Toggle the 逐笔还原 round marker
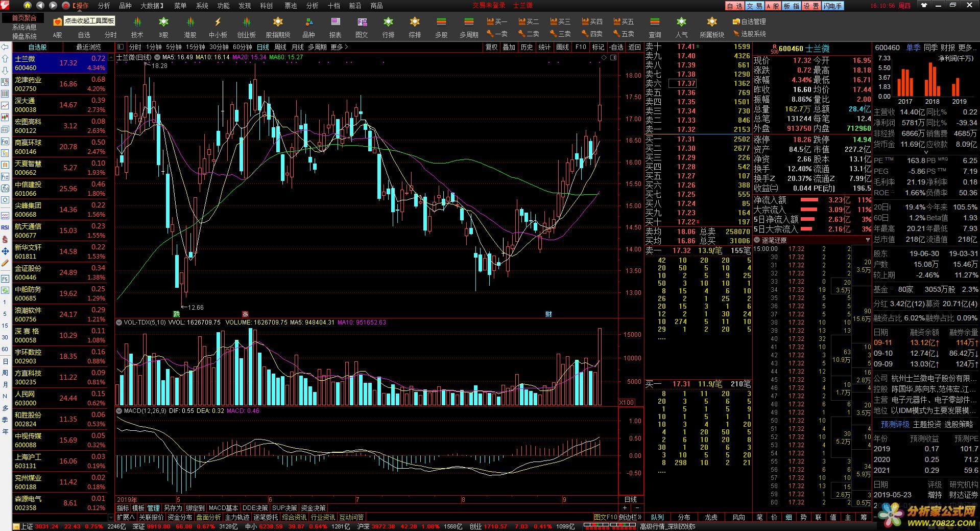This screenshot has width=980, height=531. (757, 240)
